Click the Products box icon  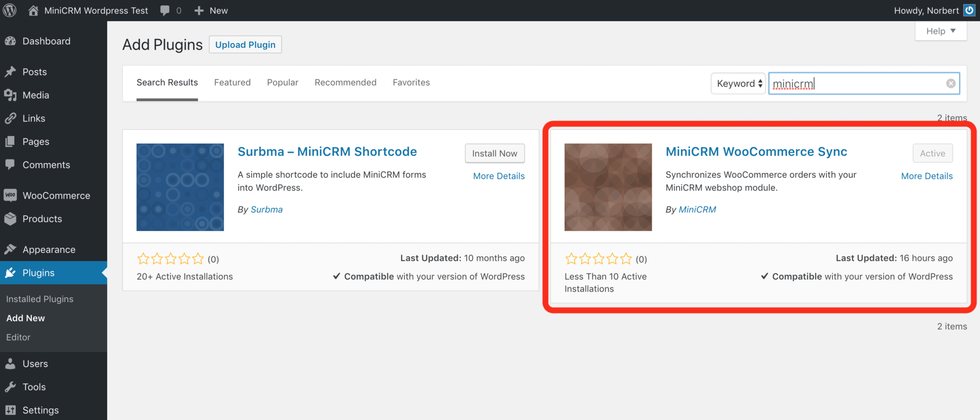[x=10, y=219]
